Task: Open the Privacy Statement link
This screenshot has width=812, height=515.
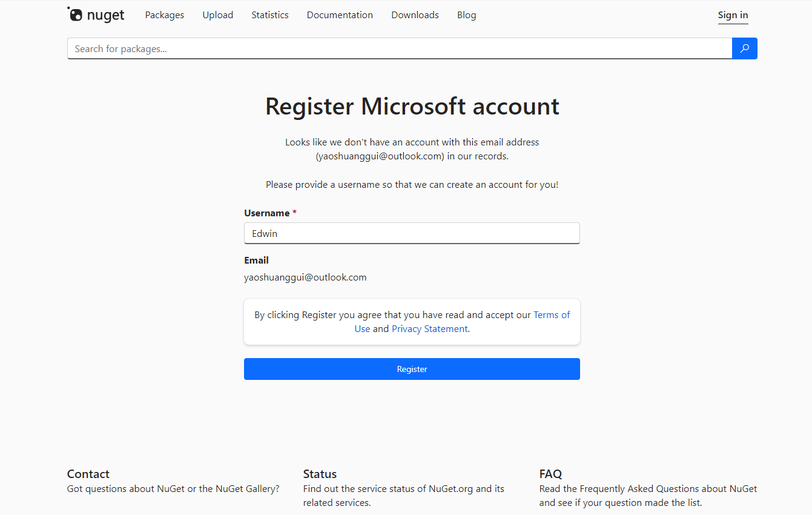Action: (429, 329)
